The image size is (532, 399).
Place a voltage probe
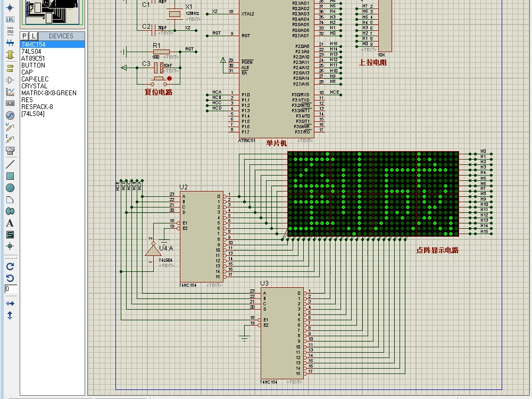tap(10, 127)
